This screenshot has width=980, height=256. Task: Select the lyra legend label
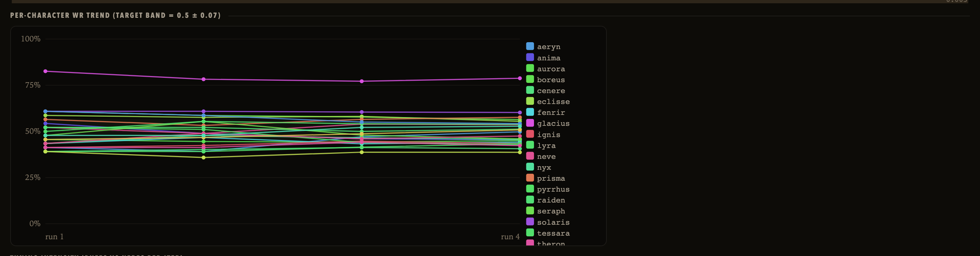pyautogui.click(x=546, y=146)
